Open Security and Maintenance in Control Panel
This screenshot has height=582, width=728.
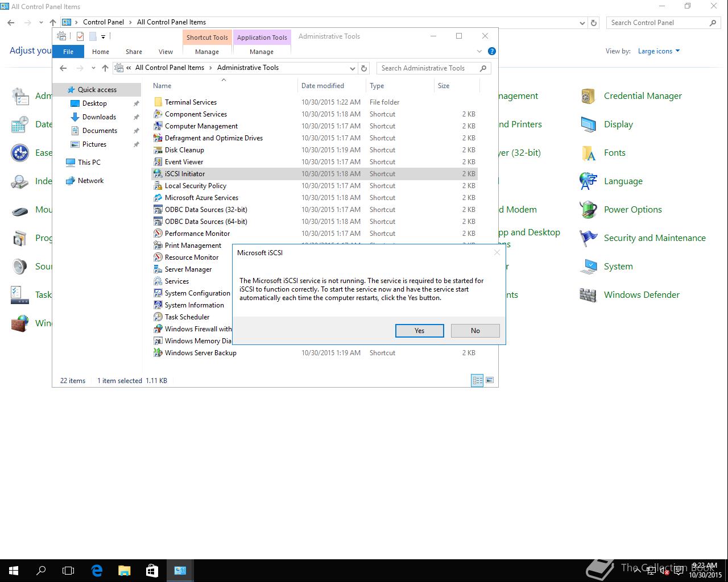tap(655, 238)
